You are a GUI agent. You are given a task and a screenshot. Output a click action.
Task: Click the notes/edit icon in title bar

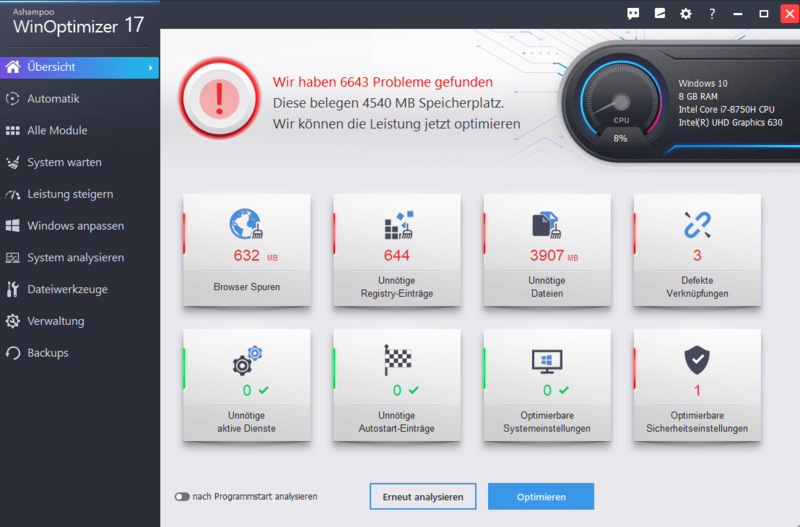660,14
